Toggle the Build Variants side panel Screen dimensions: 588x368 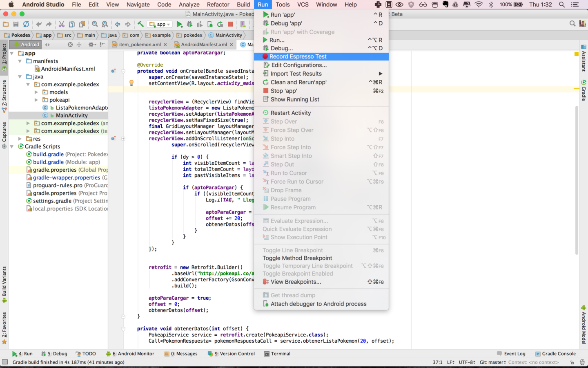tap(4, 284)
